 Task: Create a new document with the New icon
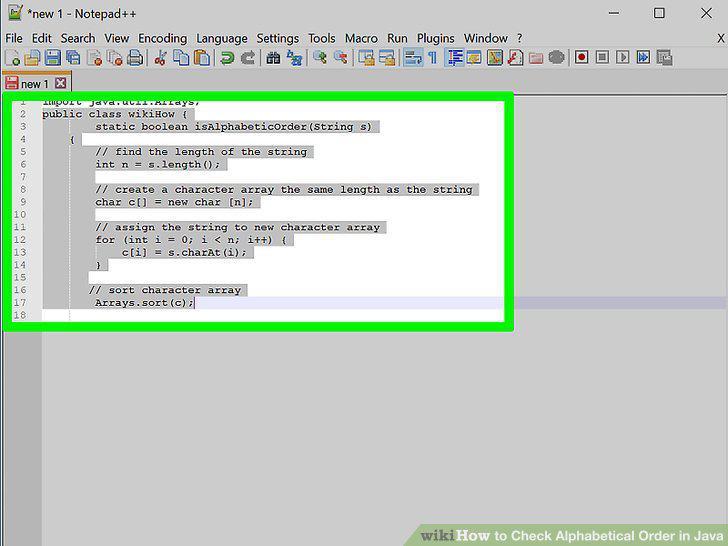12,58
